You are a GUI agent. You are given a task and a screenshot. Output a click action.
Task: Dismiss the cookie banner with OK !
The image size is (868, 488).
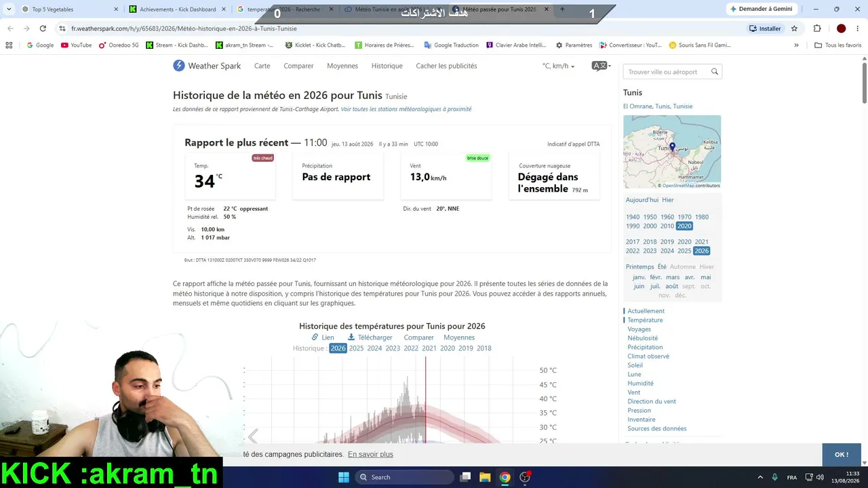(842, 455)
